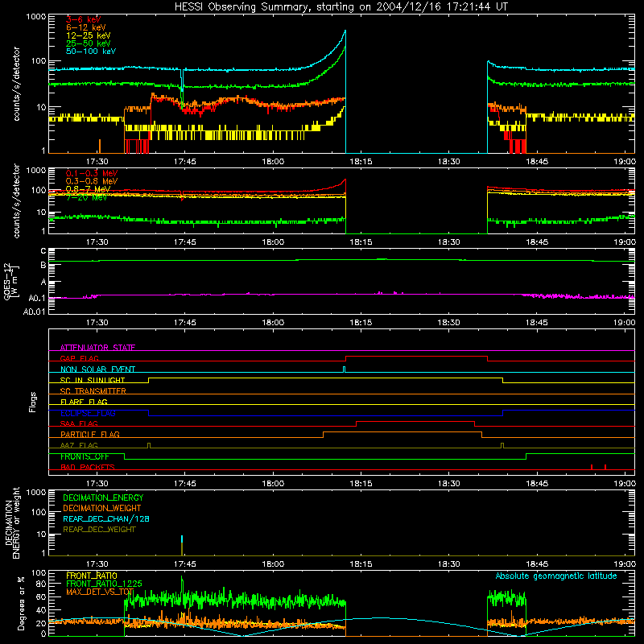Click 18:45 tick below the decimation panel

coord(536,564)
